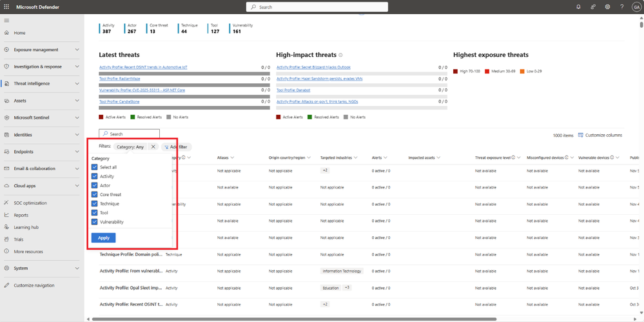Click the Exposure management icon
Viewport: 644px width, 322px height.
click(6, 50)
